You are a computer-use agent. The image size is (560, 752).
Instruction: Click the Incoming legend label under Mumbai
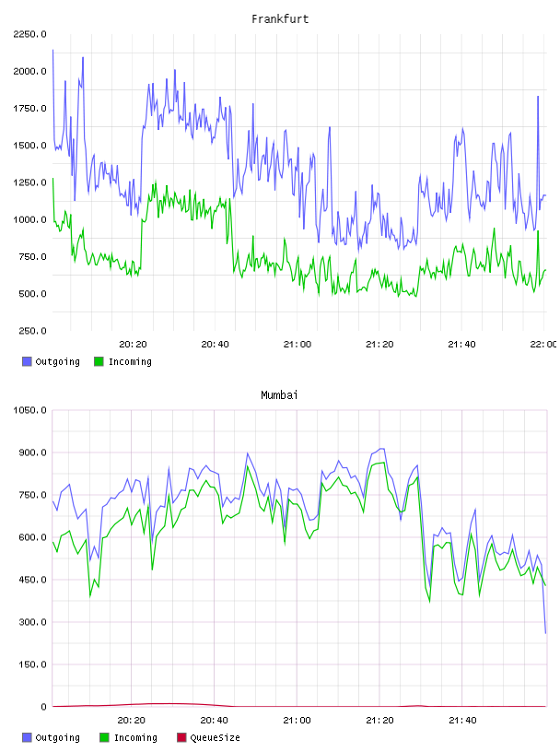click(x=135, y=737)
